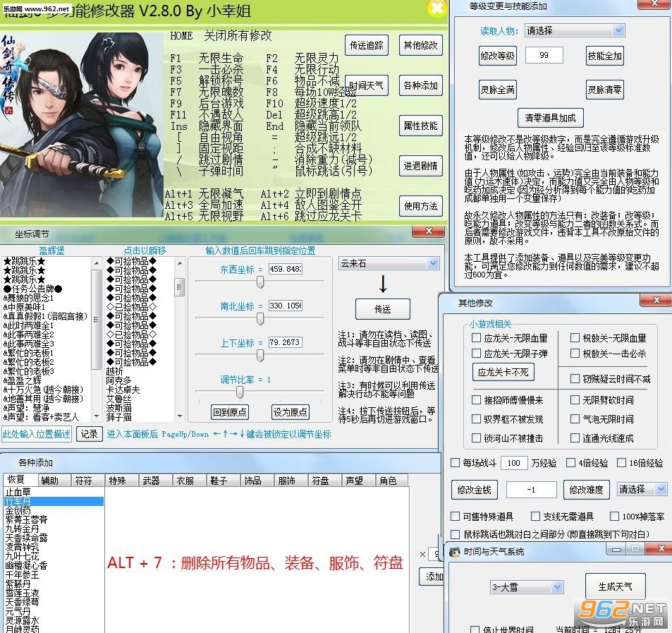Viewport: 672px width, 633px height.
Task: Click the 调节比率 slider handle
Action: pyautogui.click(x=240, y=392)
